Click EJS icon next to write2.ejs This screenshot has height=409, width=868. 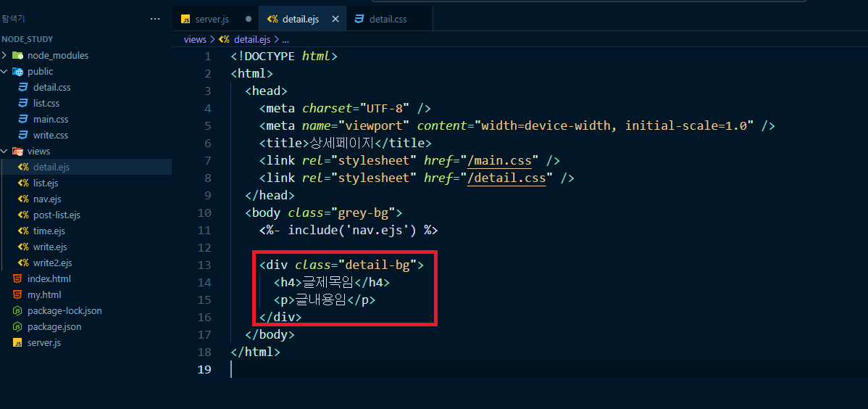pyautogui.click(x=23, y=263)
